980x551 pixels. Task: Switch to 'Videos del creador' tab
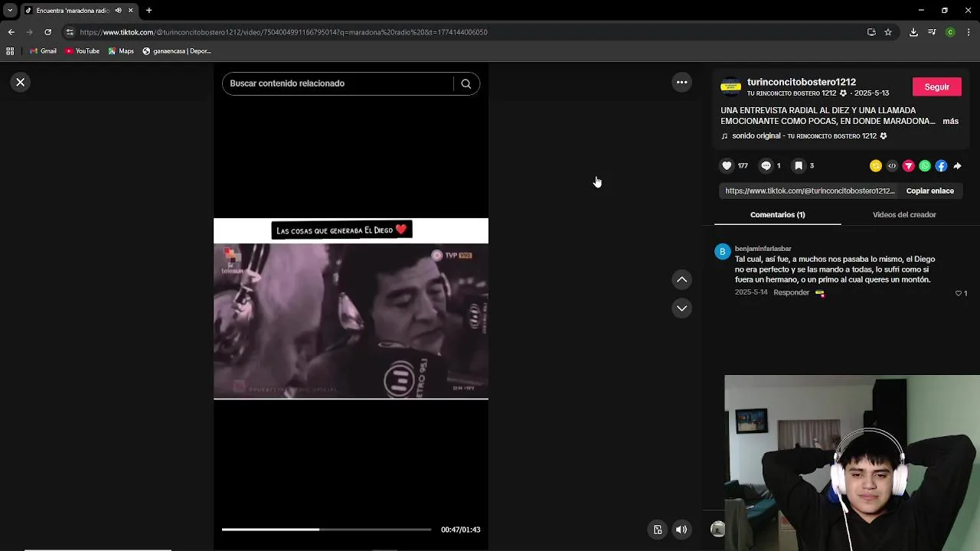(x=904, y=214)
